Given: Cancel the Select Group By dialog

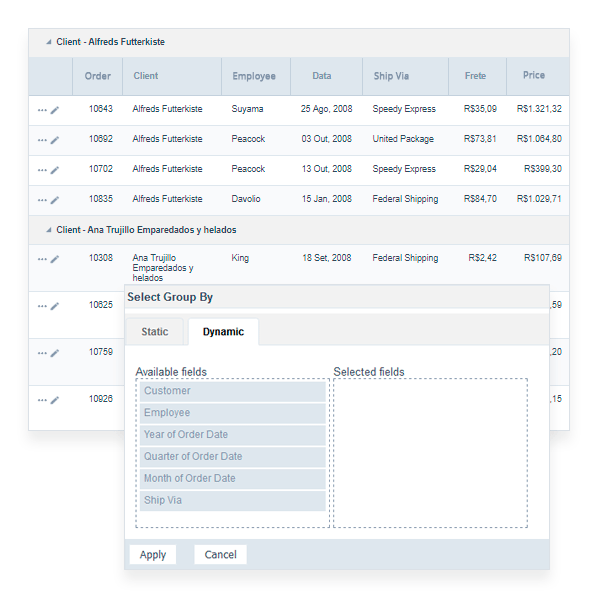Looking at the screenshot, I should [220, 555].
